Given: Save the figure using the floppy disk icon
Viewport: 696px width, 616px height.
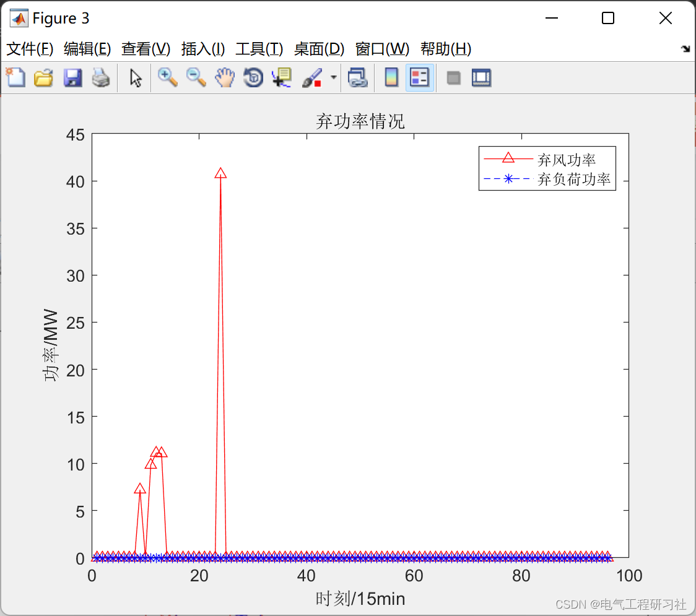Looking at the screenshot, I should point(72,77).
